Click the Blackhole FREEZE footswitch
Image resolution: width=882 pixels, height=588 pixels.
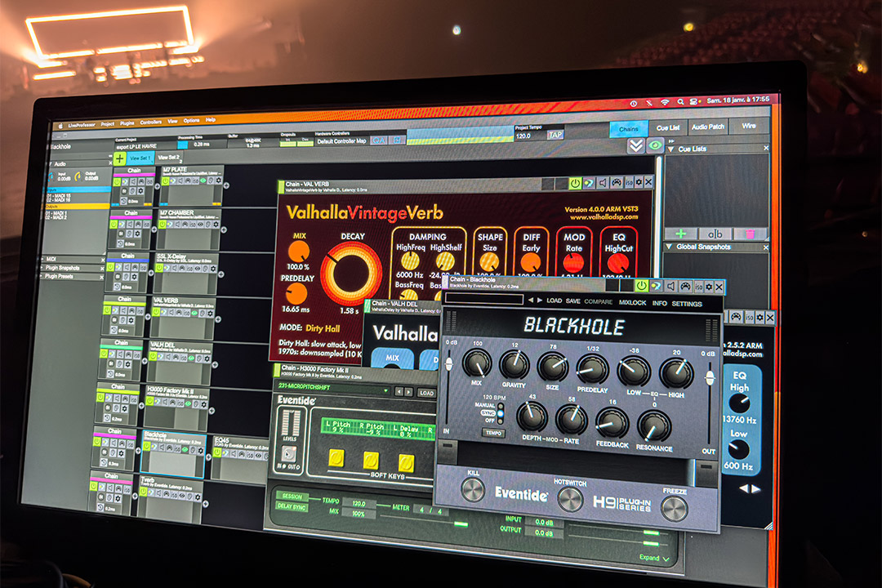click(x=674, y=509)
